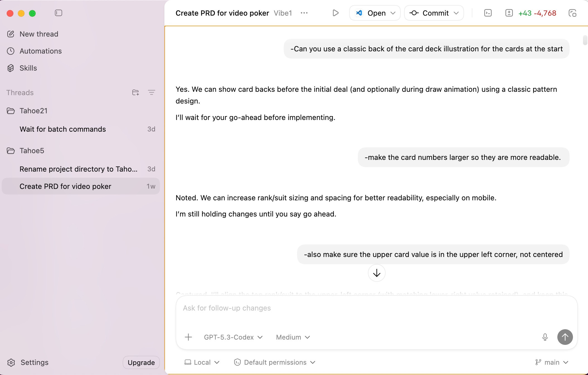
Task: Click the plus attach icon
Action: coord(188,337)
